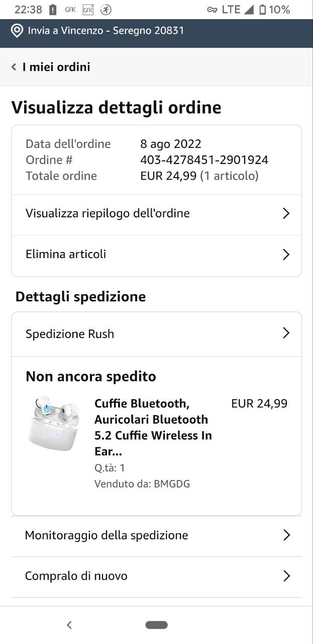The height and width of the screenshot is (644, 313).
Task: Select Elimina articoli row
Action: click(66, 254)
